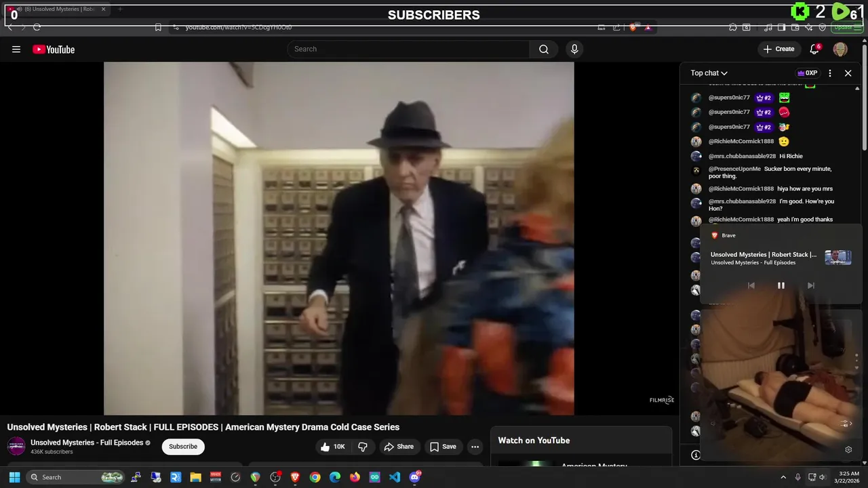Open Arduino IDE from the taskbar
This screenshot has height=488, width=868.
tap(374, 477)
